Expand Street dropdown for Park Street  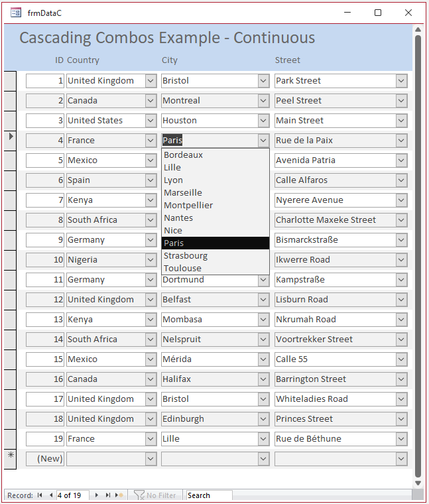[x=401, y=81]
